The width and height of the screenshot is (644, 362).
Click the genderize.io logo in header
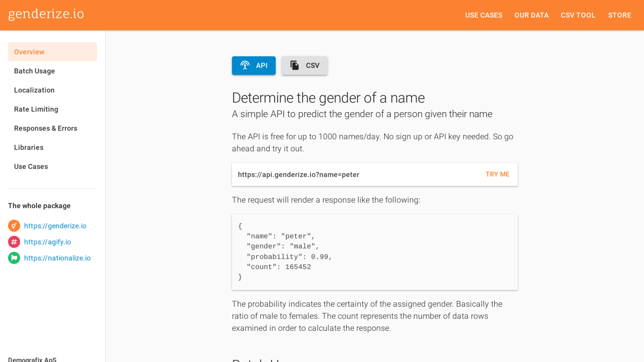46,14
